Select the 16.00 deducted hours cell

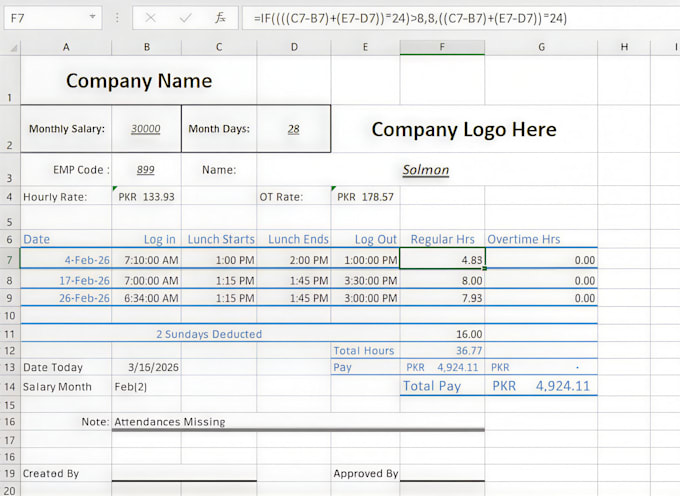coord(442,334)
